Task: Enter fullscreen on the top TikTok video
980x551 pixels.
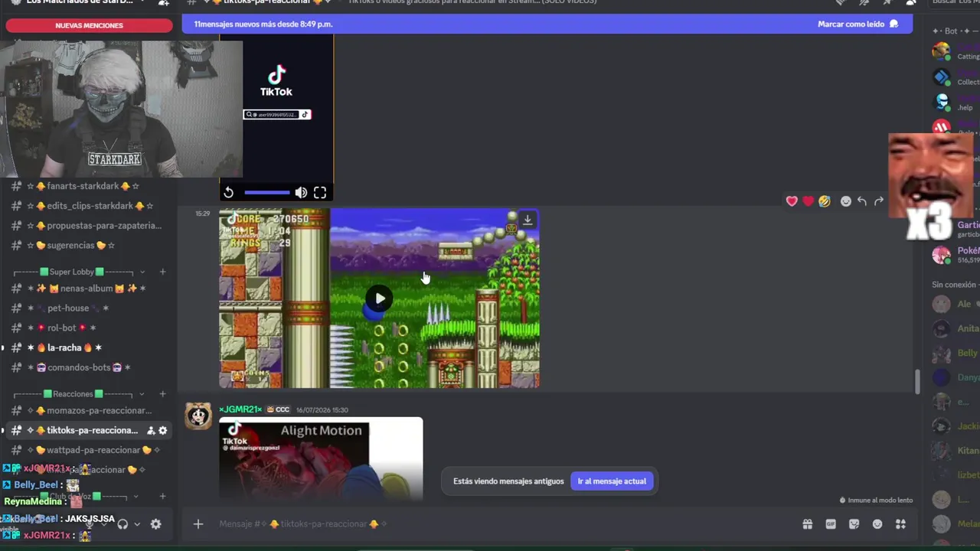Action: 320,193
